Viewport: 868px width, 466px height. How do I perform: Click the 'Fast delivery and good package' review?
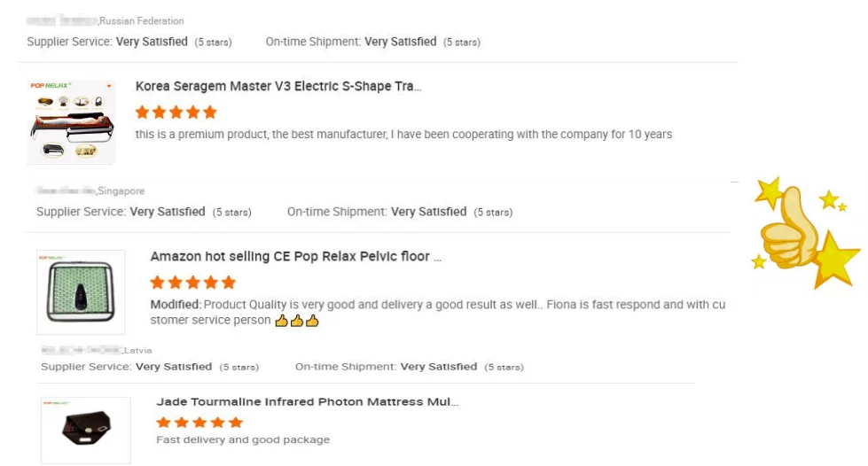coord(243,440)
